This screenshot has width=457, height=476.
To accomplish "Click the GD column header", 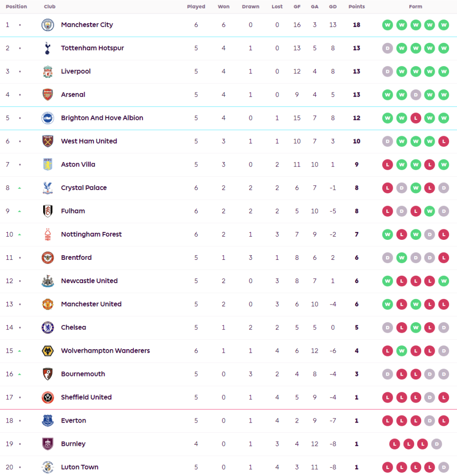I will pyautogui.click(x=333, y=7).
